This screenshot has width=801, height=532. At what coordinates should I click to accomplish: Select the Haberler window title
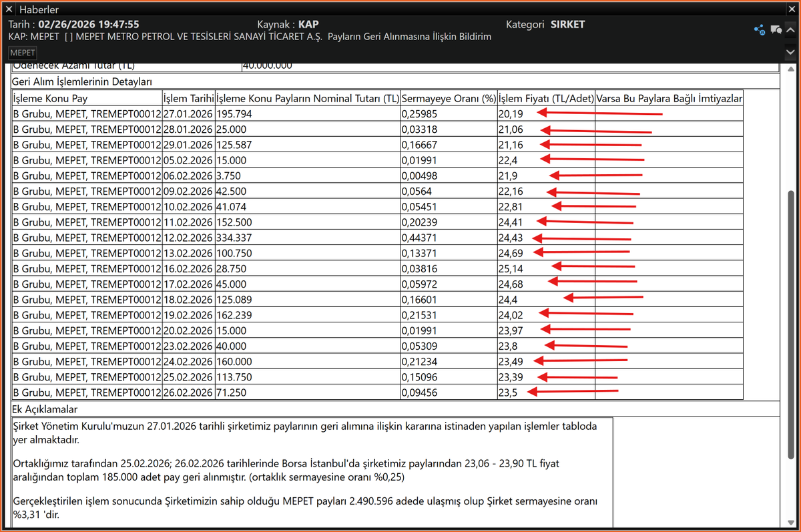[39, 9]
